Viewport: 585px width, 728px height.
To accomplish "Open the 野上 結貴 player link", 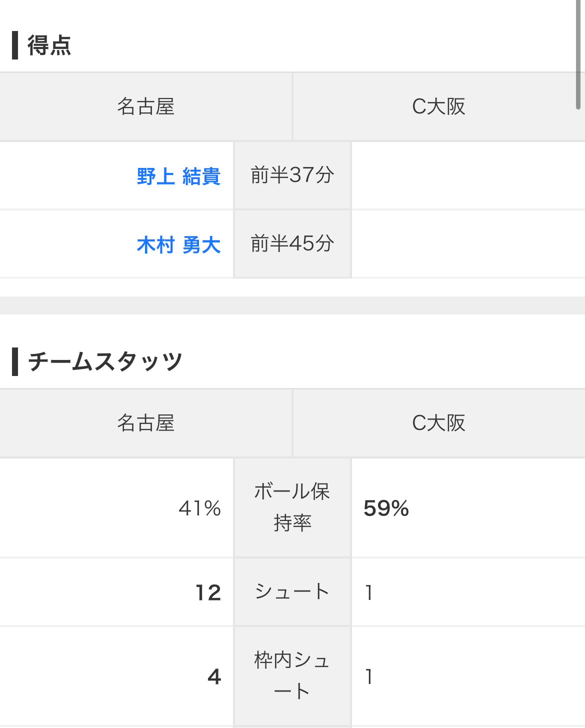I will point(178,176).
